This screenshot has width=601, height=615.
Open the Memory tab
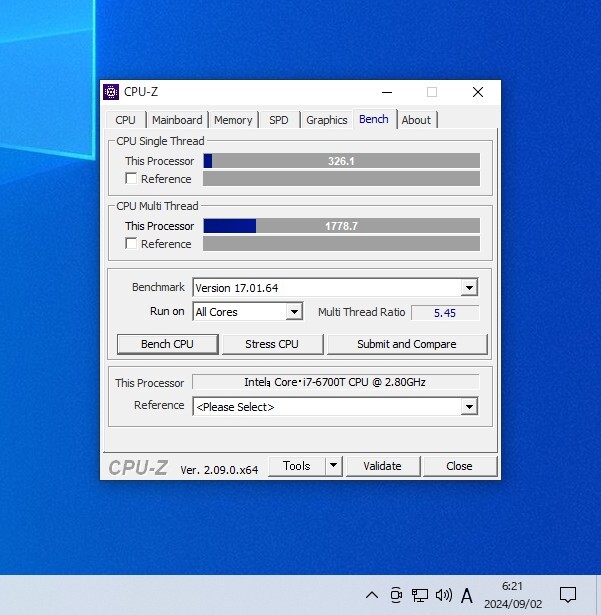[233, 120]
